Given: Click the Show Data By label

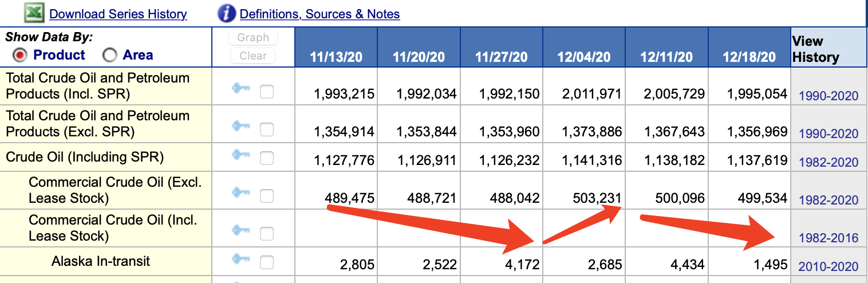Looking at the screenshot, I should click(49, 37).
